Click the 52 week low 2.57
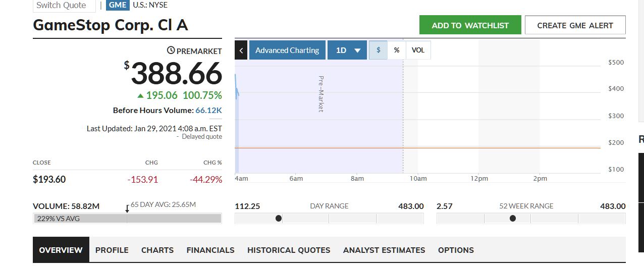This screenshot has height=266, width=644. 445,206
